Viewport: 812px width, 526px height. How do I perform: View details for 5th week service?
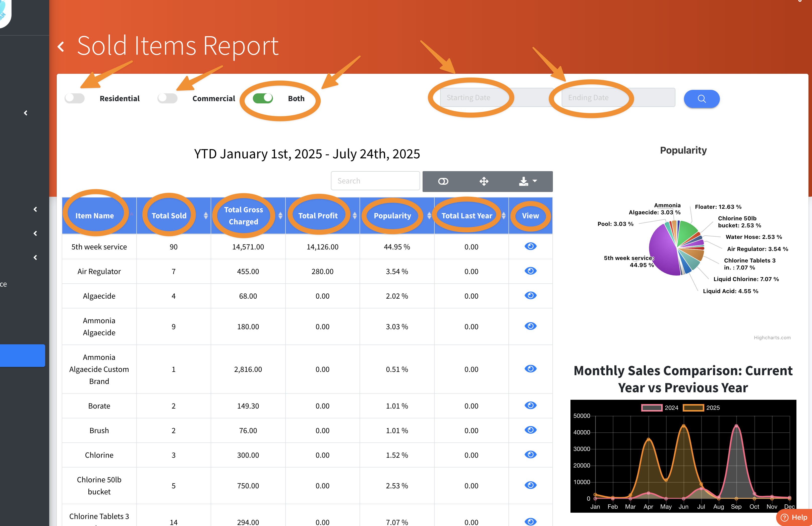tap(530, 246)
